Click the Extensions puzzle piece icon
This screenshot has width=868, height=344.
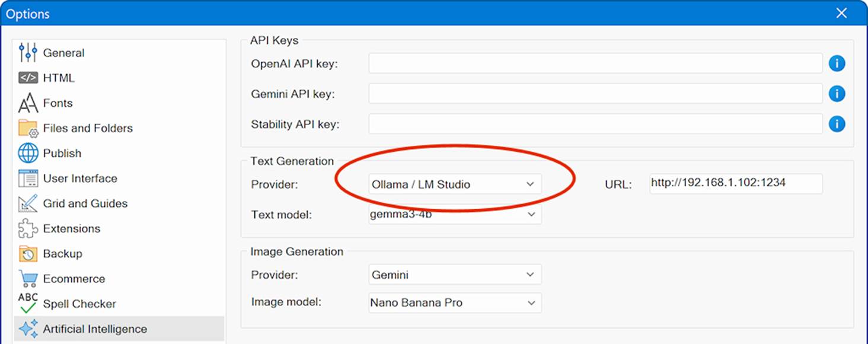(28, 228)
